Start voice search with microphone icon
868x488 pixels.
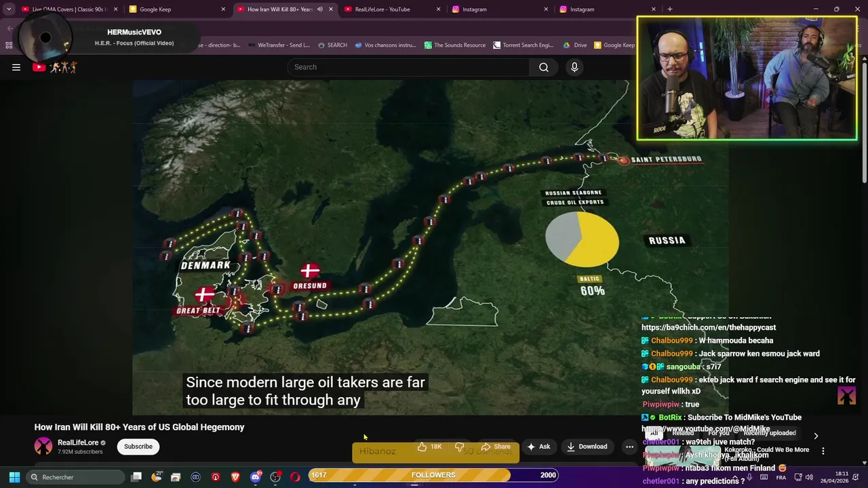coord(574,67)
